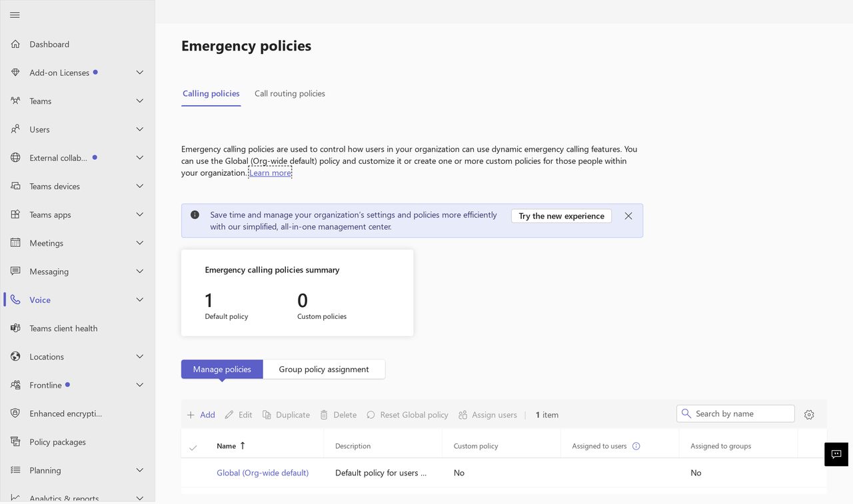The width and height of the screenshot is (853, 504).
Task: Select the Manage policies tab
Action: 222,369
